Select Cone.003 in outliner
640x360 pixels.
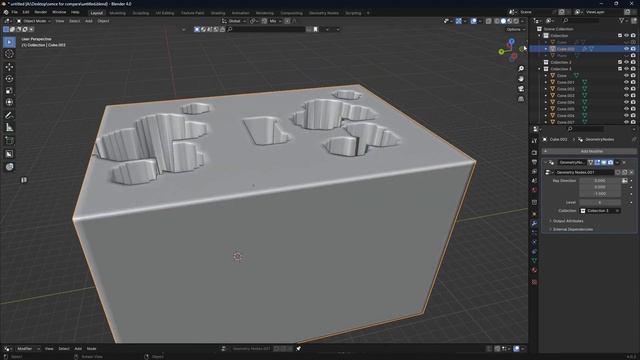(x=565, y=96)
